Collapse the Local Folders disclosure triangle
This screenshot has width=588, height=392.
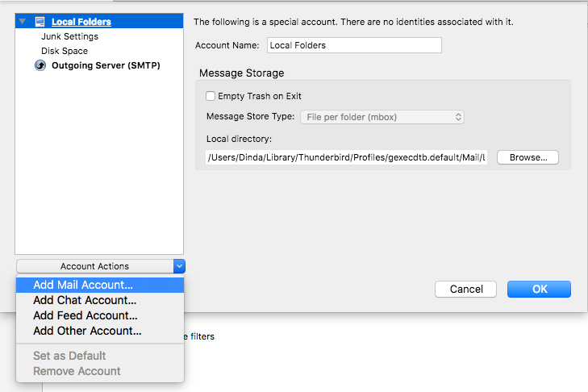(x=23, y=22)
